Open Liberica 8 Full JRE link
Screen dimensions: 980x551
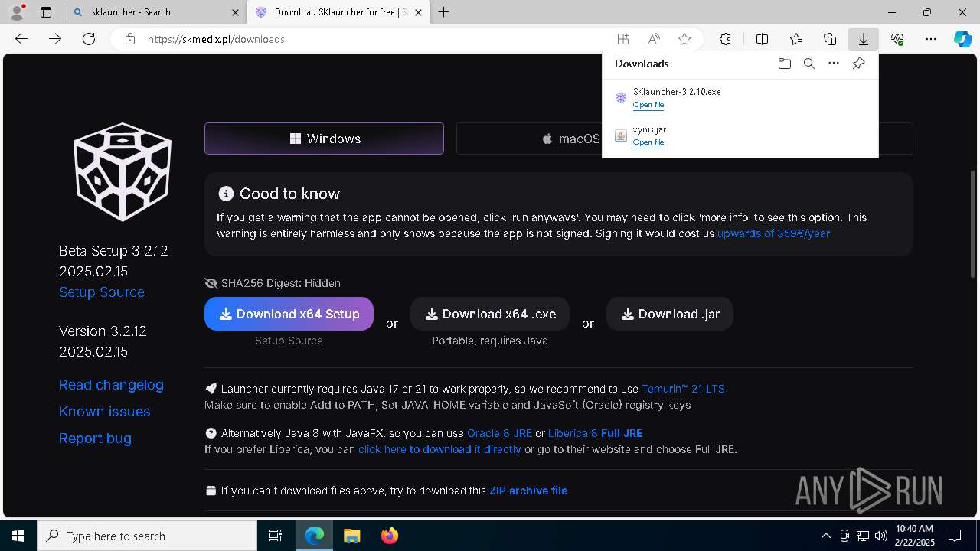(595, 433)
